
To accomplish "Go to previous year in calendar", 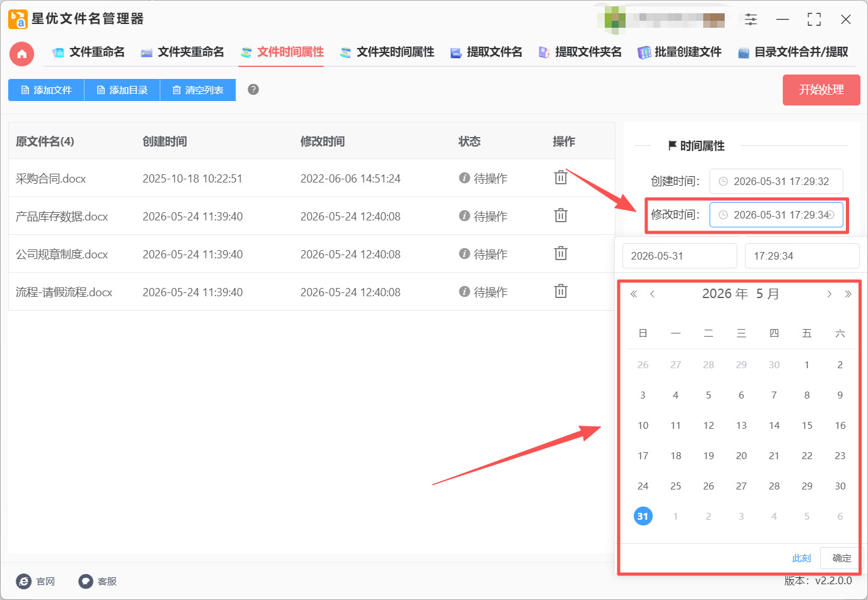I will click(x=634, y=294).
